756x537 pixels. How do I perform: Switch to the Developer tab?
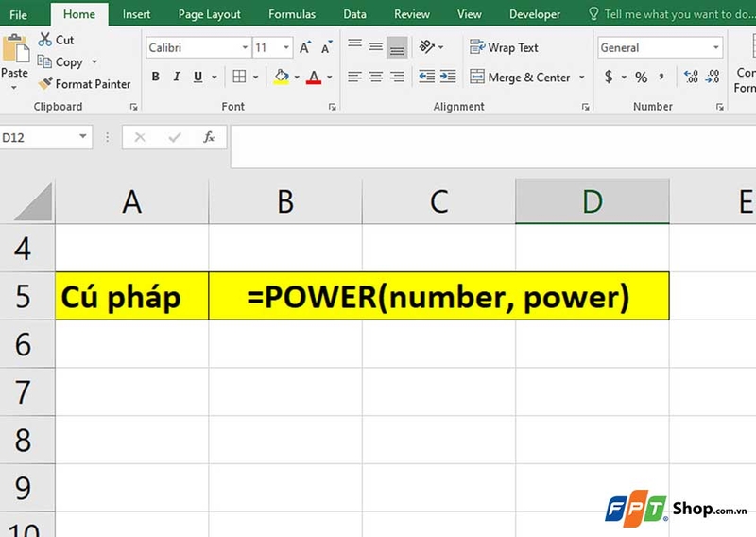tap(535, 14)
